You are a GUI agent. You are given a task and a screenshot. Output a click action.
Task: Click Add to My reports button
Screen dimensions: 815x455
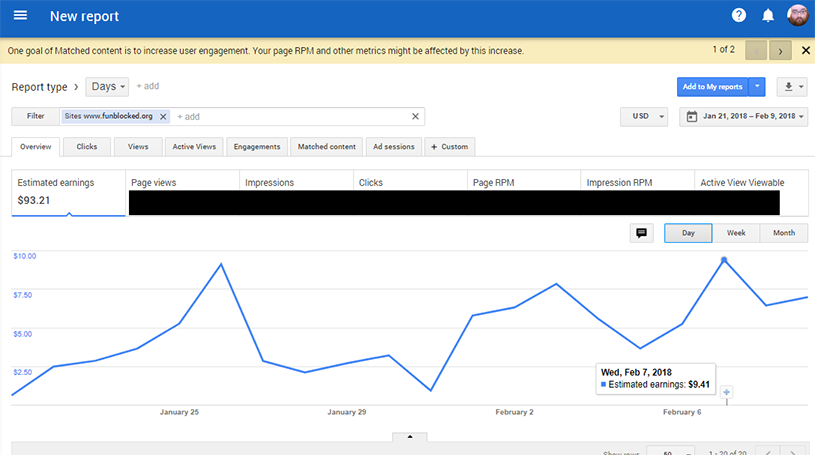click(712, 87)
